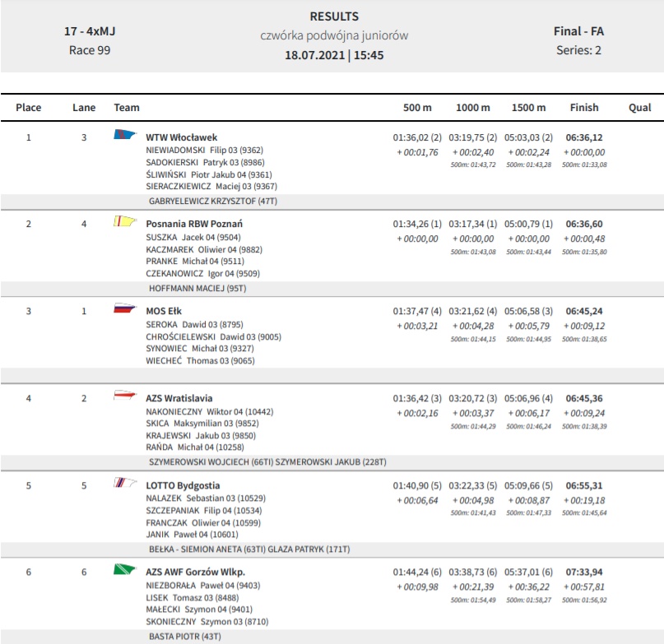Click finish time 06:45,24
The width and height of the screenshot is (664, 644).
coord(584,311)
